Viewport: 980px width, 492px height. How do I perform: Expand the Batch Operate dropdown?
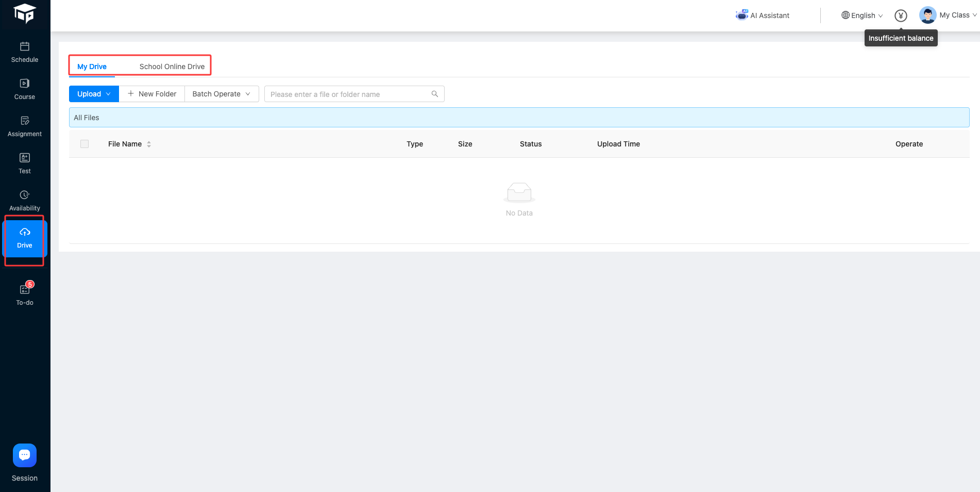pos(221,94)
